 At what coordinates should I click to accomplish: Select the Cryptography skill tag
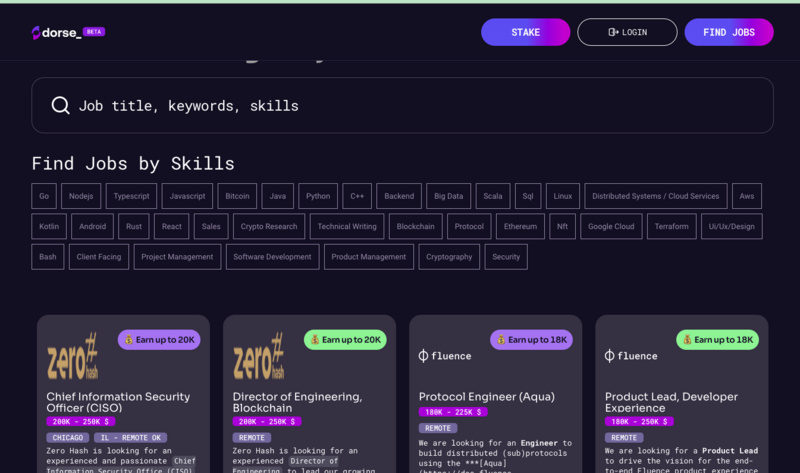tap(449, 257)
